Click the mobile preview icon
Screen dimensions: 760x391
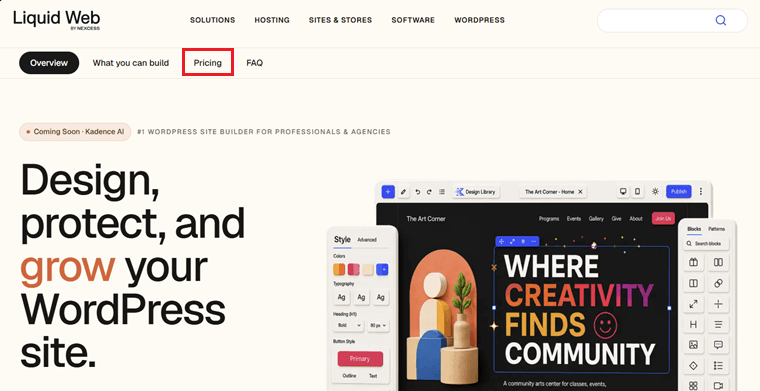click(637, 191)
